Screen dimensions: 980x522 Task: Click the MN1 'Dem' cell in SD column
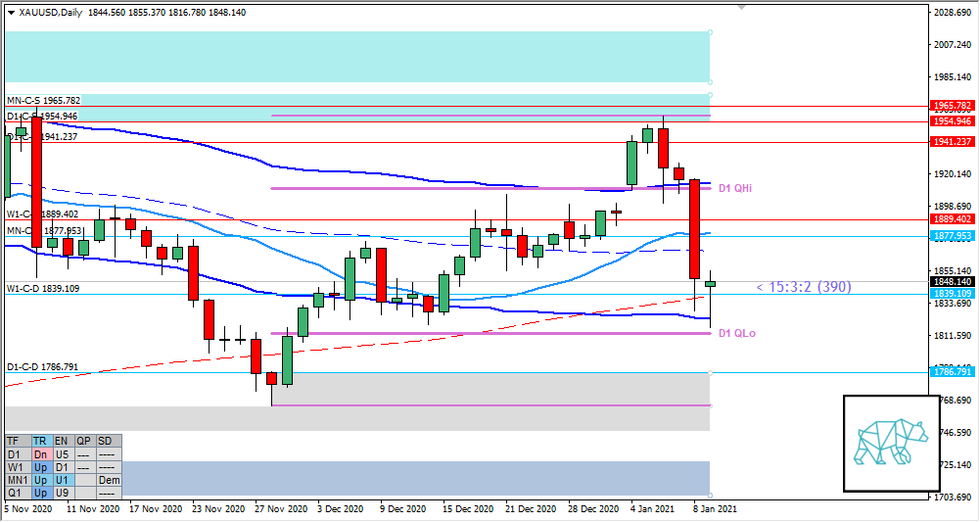(109, 481)
